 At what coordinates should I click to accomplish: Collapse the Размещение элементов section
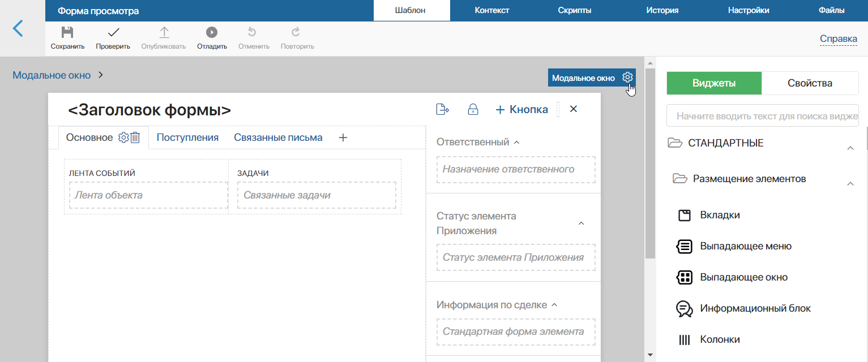tap(850, 184)
